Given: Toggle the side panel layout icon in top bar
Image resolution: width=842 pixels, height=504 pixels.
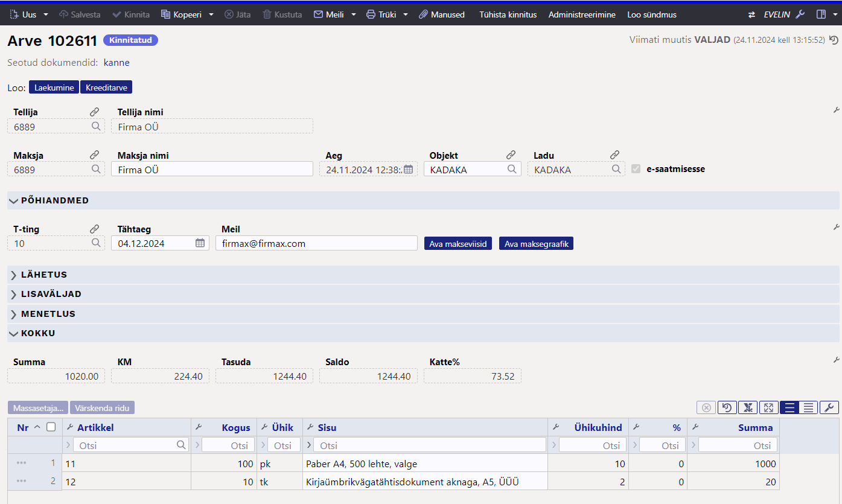Looking at the screenshot, I should click(x=821, y=14).
